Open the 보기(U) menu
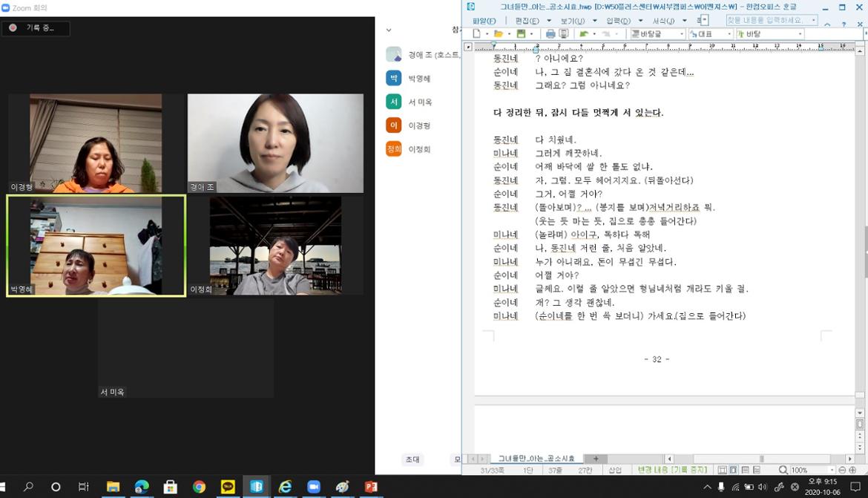868x498 pixels. pyautogui.click(x=572, y=21)
